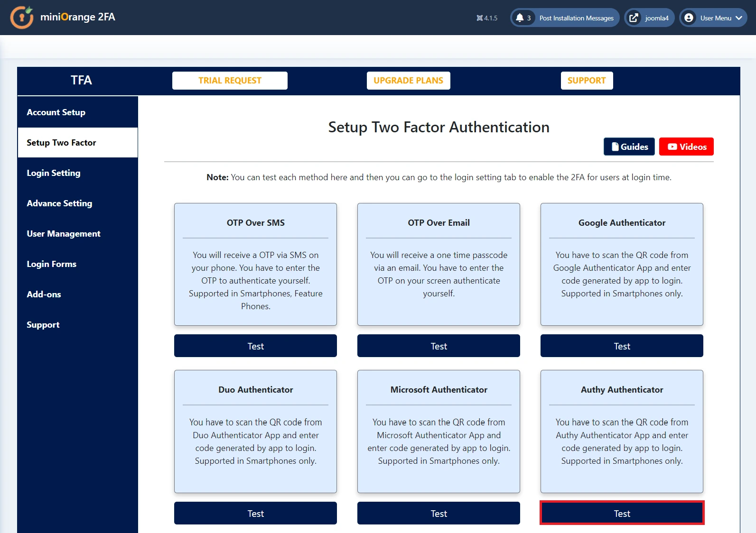Viewport: 756px width, 533px height.
Task: Click the TRIAL REQUEST button
Action: pyautogui.click(x=230, y=81)
